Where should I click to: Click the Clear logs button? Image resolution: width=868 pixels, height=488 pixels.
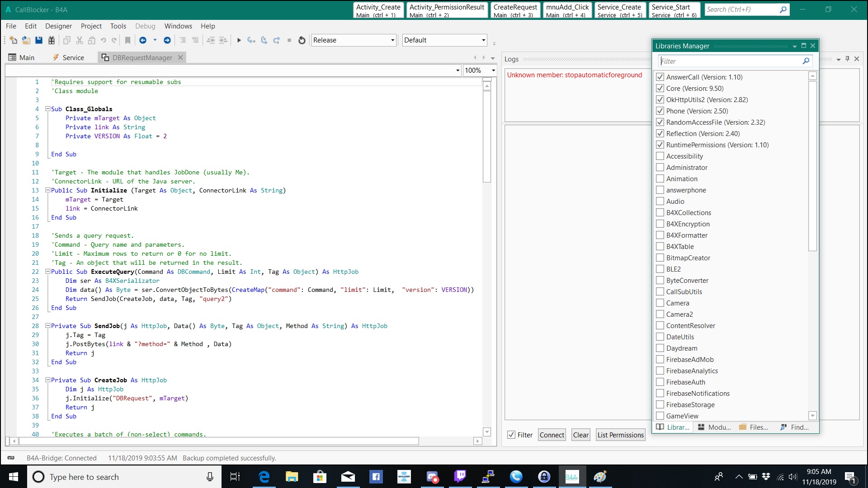pyautogui.click(x=580, y=435)
